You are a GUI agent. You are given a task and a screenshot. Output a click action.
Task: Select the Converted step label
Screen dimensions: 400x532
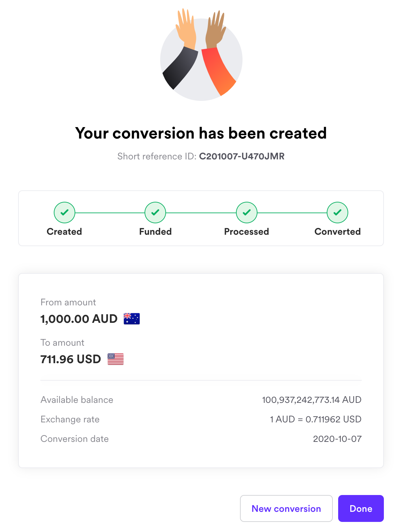(x=337, y=231)
